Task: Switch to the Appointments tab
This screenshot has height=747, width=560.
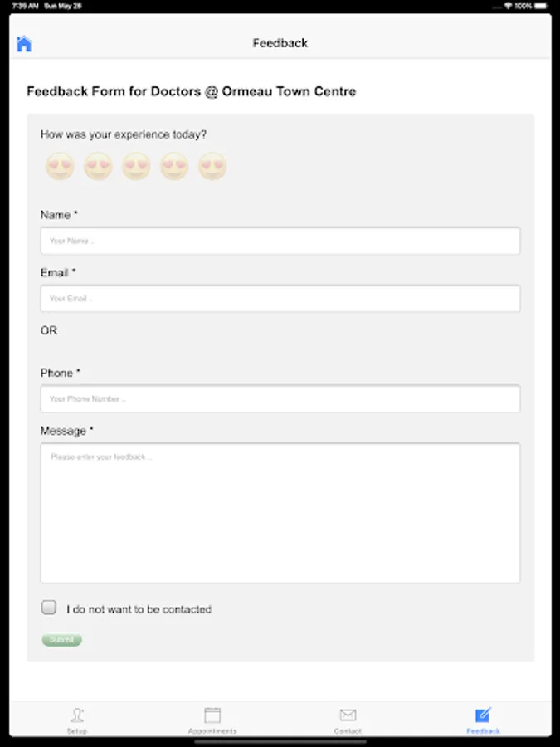Action: [x=212, y=720]
